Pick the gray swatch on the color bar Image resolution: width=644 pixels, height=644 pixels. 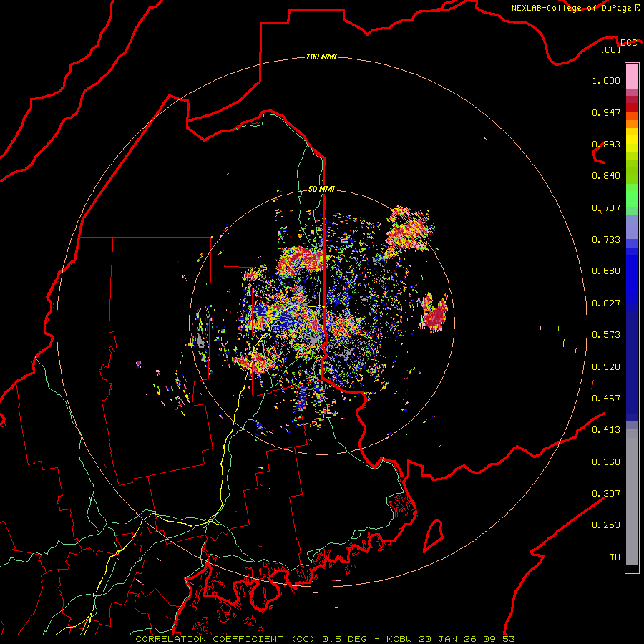coord(632,497)
